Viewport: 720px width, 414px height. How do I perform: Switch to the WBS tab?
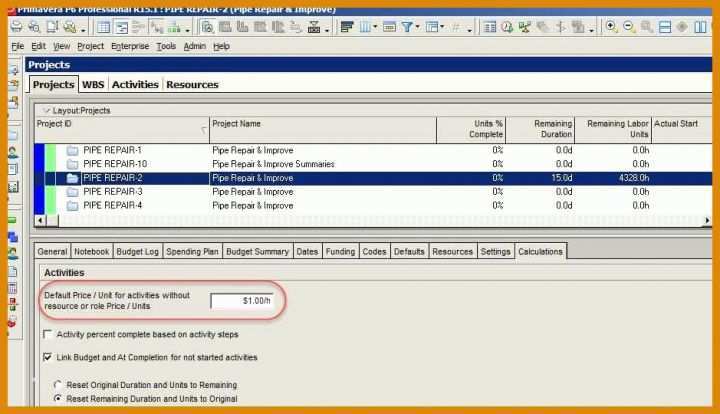[x=93, y=84]
